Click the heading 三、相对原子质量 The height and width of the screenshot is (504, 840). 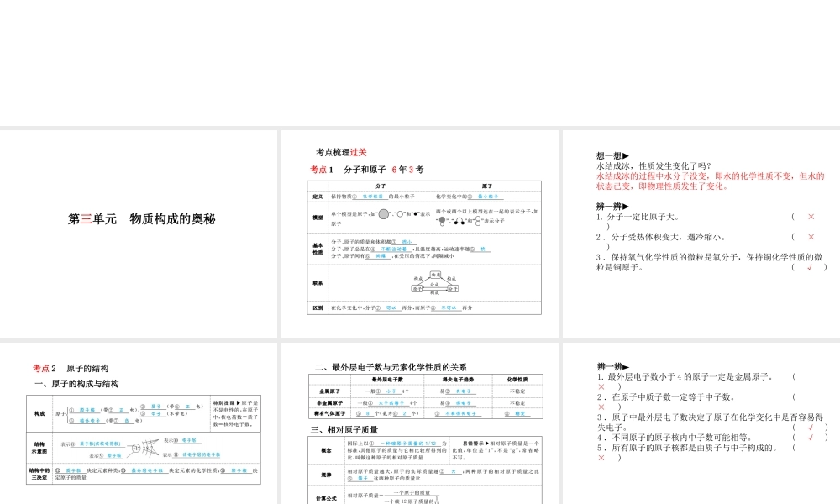click(344, 429)
